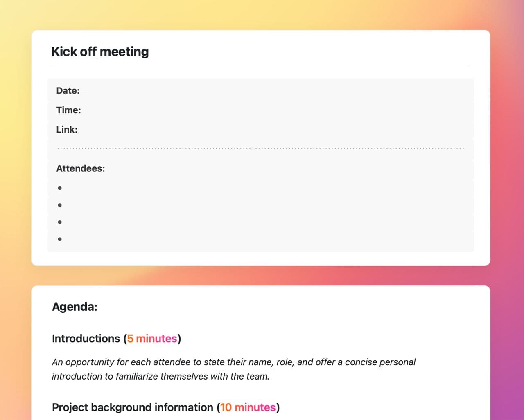Click the word "familiarize" in the description
Image resolution: width=524 pixels, height=420 pixels.
click(137, 376)
